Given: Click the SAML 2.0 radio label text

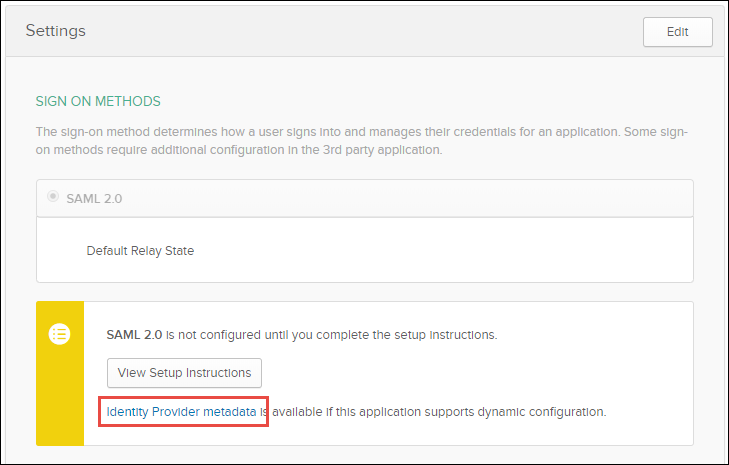Looking at the screenshot, I should (94, 198).
